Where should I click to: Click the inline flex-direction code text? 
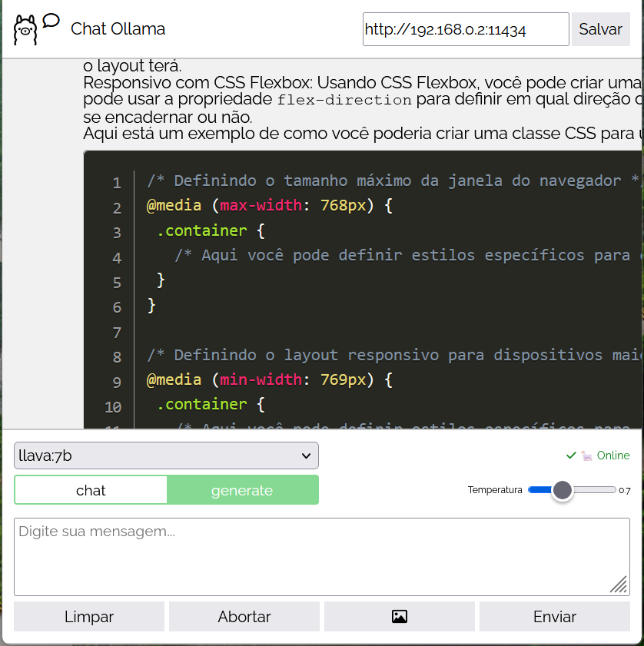344,100
